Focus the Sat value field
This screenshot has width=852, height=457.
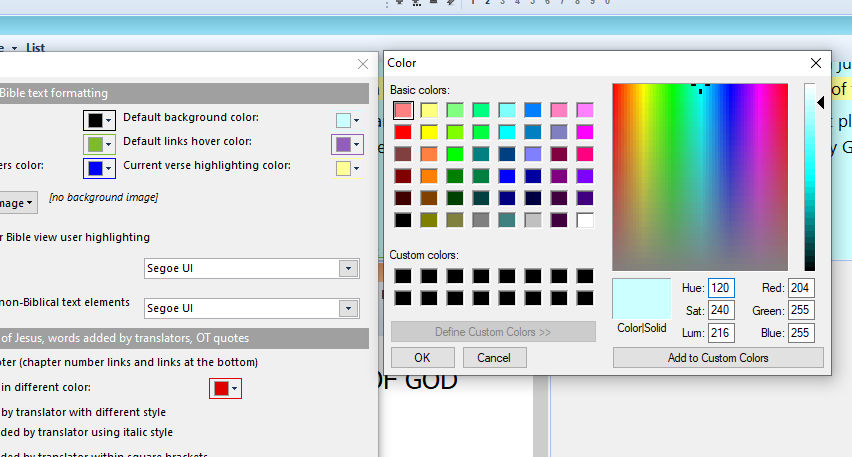pos(721,310)
